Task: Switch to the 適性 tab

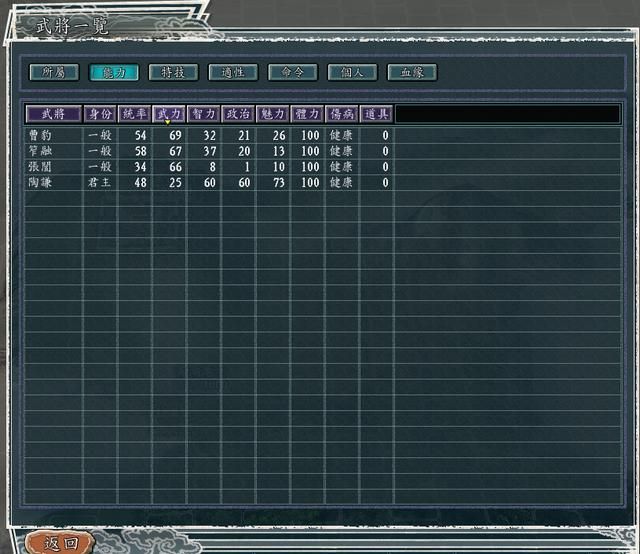Action: [x=233, y=73]
